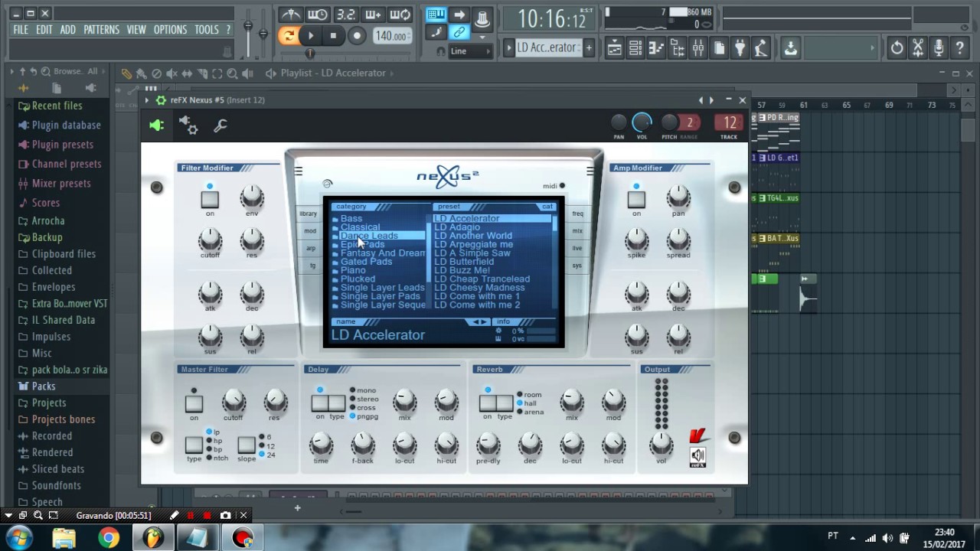Image resolution: width=980 pixels, height=551 pixels.
Task: Select the Bass category in Nexus
Action: [351, 218]
